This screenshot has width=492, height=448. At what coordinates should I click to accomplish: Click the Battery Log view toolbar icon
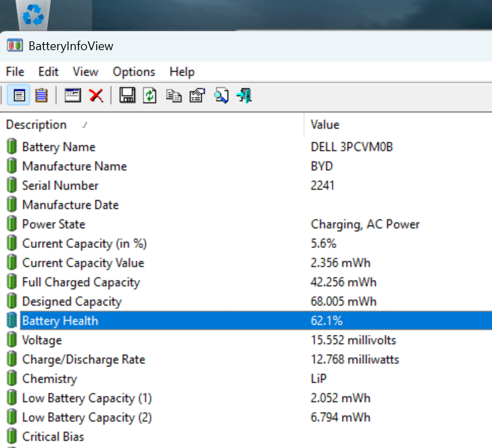[x=41, y=96]
